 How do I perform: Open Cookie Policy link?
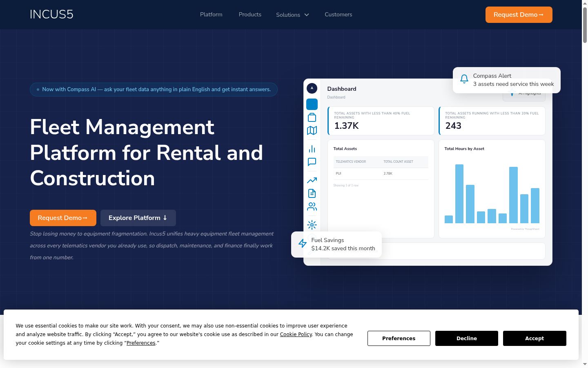(x=296, y=334)
